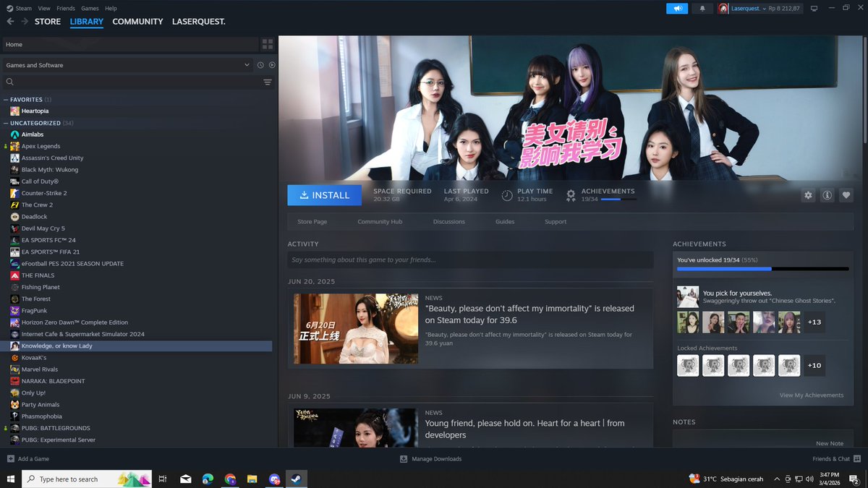This screenshot has height=488, width=868.
Task: Open the LASERQUEST. profile tab
Action: [x=199, y=22]
